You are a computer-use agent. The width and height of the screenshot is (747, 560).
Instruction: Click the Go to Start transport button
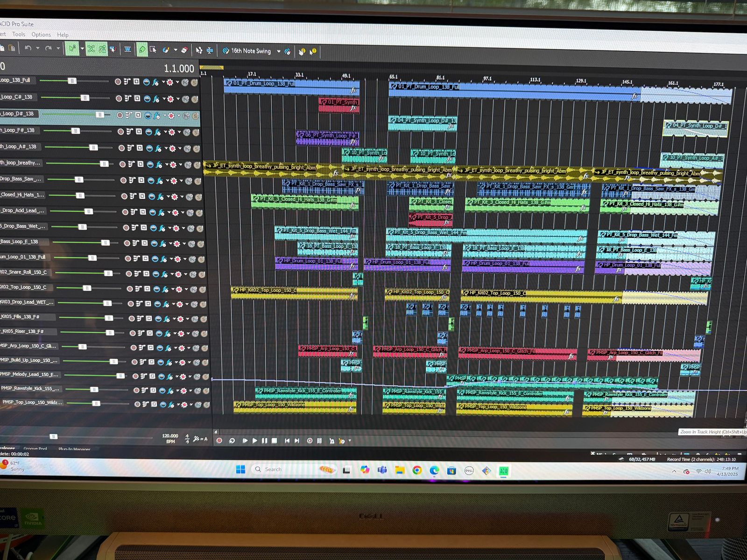pos(287,441)
